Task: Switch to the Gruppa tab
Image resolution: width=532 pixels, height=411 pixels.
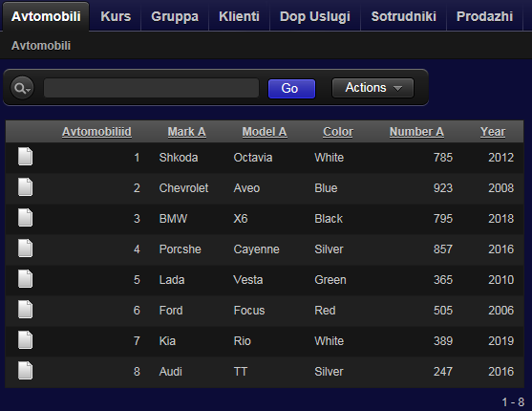Action: (x=175, y=16)
